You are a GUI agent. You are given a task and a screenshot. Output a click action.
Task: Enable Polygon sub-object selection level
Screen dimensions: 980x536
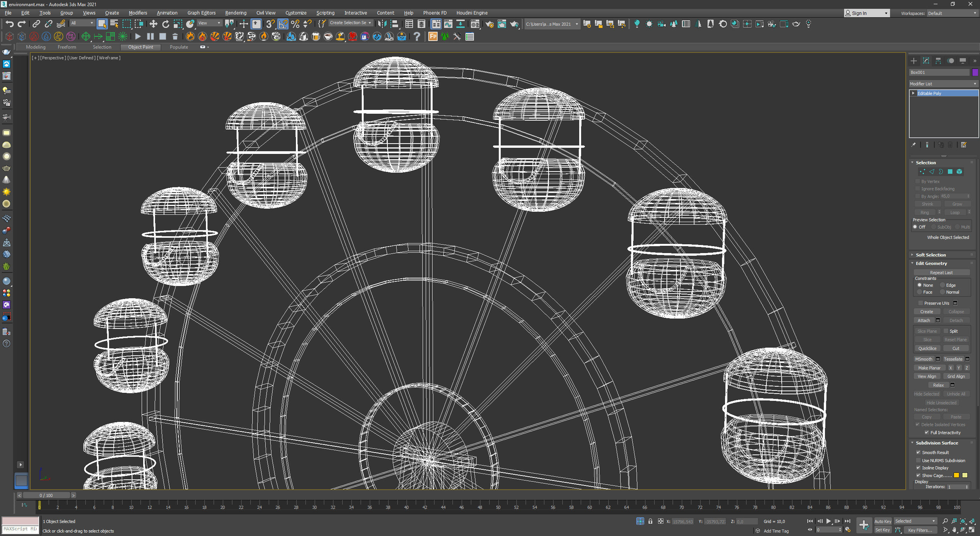tap(950, 172)
